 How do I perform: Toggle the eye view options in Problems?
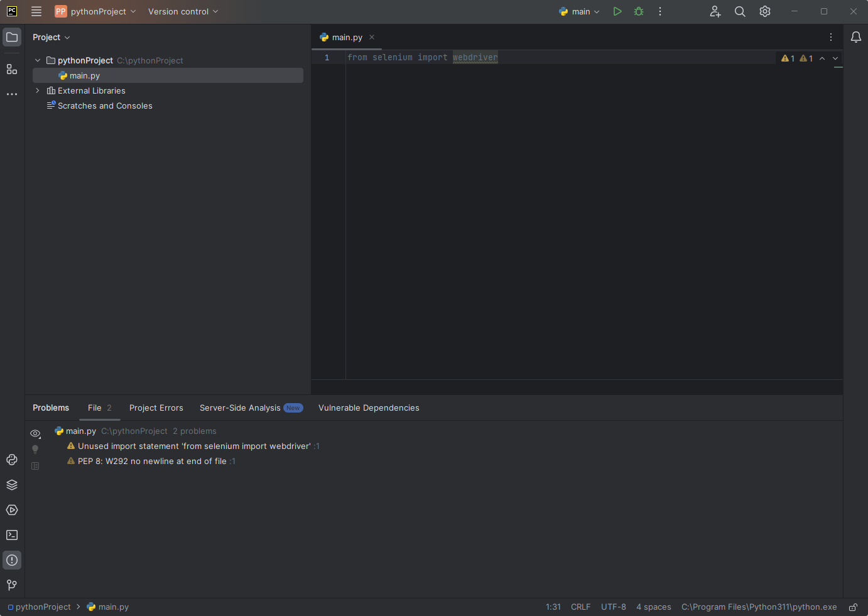(x=35, y=433)
